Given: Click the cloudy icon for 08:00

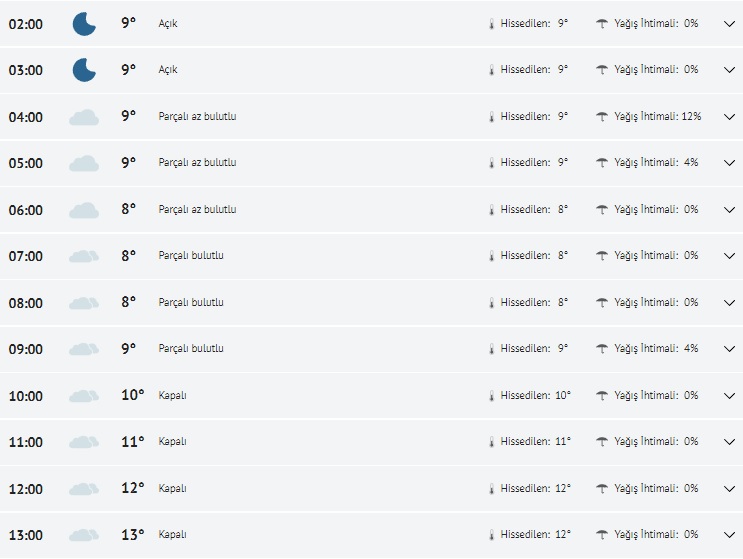Looking at the screenshot, I should 84,303.
